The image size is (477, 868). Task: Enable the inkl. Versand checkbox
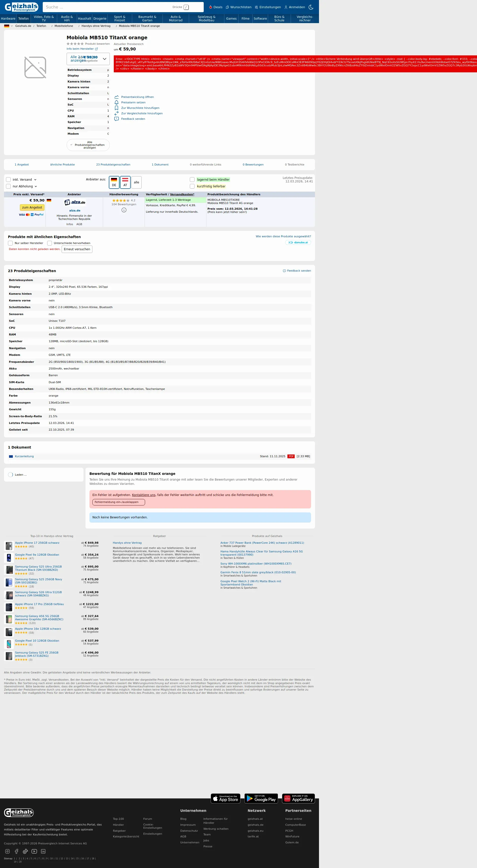8,180
